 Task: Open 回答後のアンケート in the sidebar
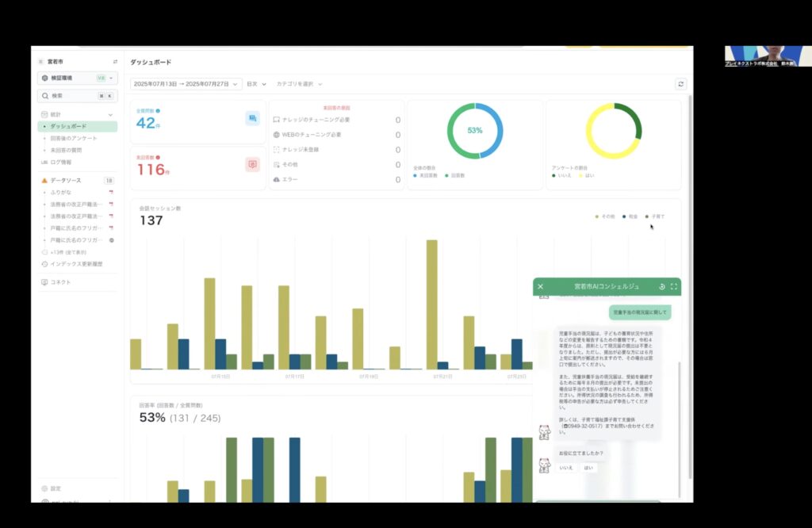point(73,138)
